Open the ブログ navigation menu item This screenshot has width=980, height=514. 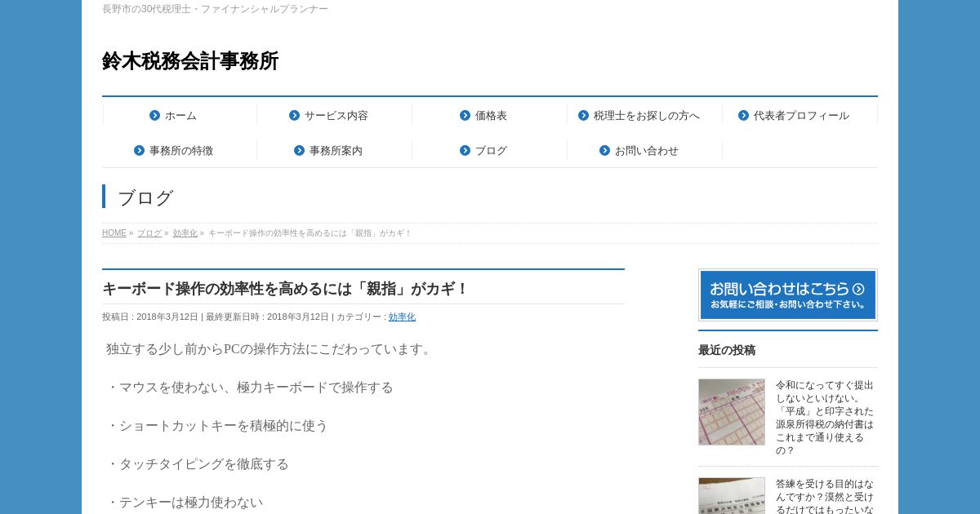[x=490, y=151]
